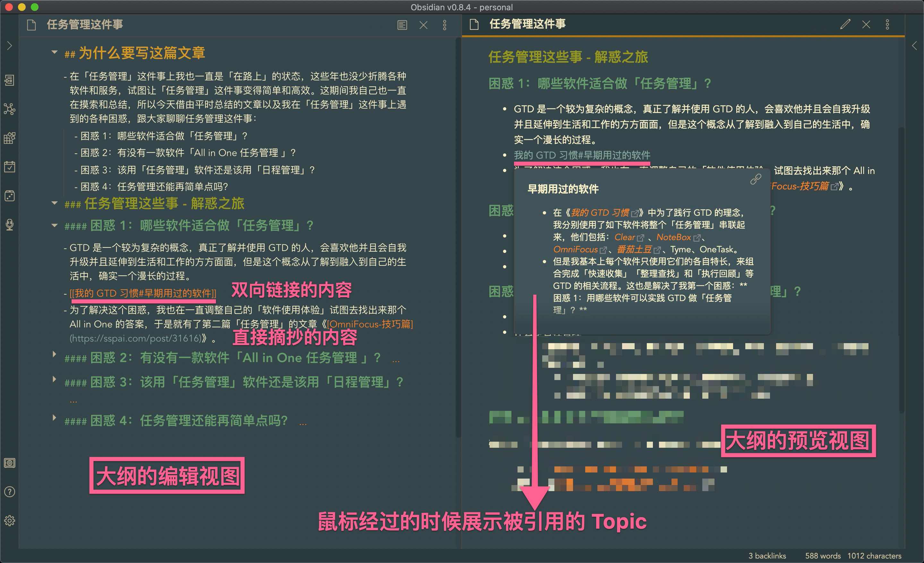Copy link icon in hover preview popup
924x563 pixels.
click(756, 179)
